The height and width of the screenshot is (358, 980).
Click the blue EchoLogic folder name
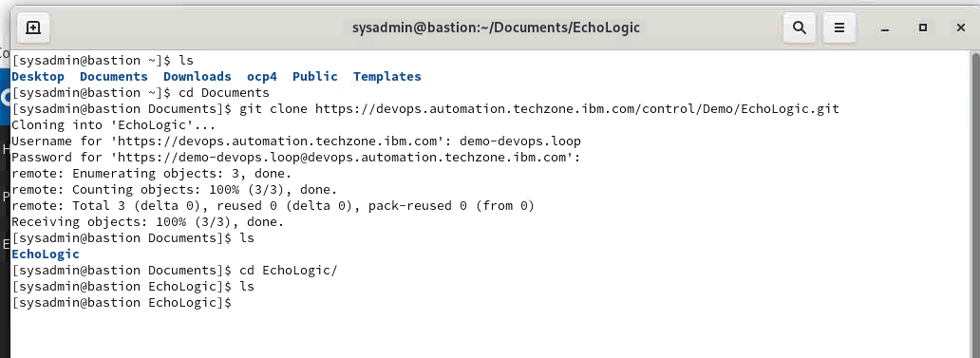tap(46, 254)
